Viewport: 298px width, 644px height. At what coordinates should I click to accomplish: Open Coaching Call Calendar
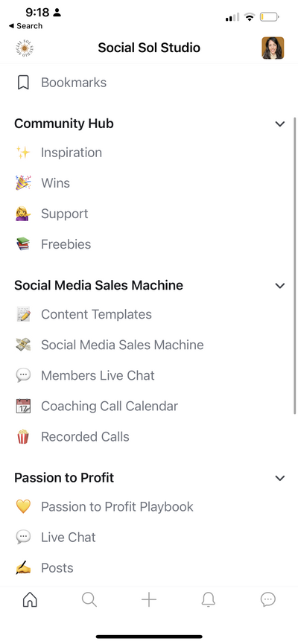[x=110, y=407]
